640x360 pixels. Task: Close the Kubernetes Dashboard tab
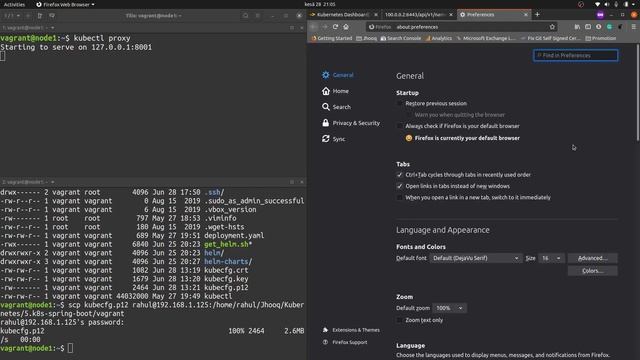pos(376,15)
